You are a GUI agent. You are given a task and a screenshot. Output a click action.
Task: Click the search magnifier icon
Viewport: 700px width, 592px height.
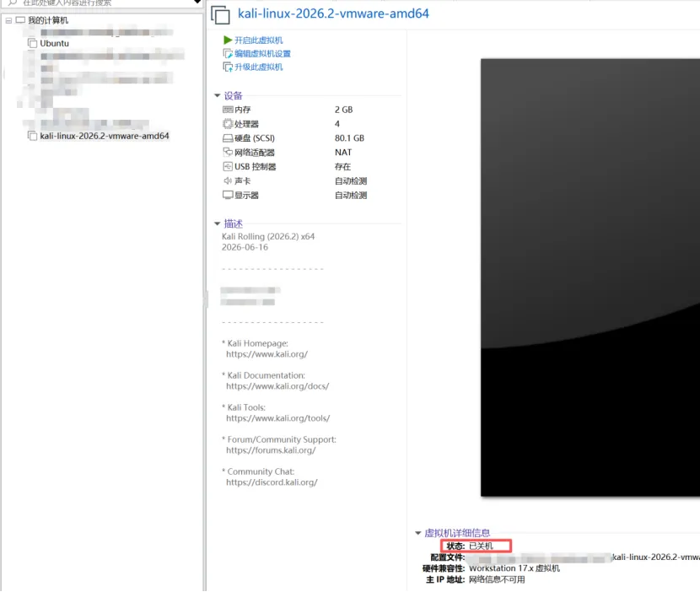(13, 3)
